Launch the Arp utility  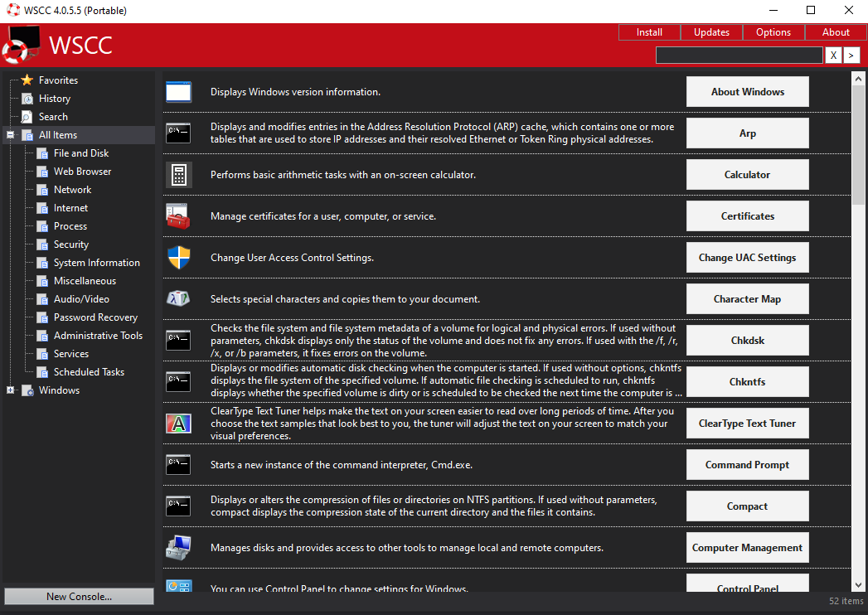pos(747,133)
